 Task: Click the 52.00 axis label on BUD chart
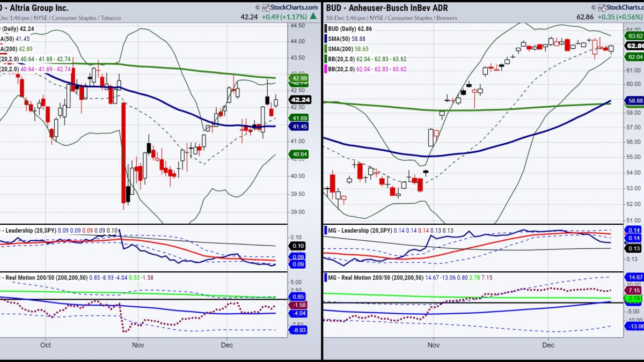pyautogui.click(x=634, y=204)
